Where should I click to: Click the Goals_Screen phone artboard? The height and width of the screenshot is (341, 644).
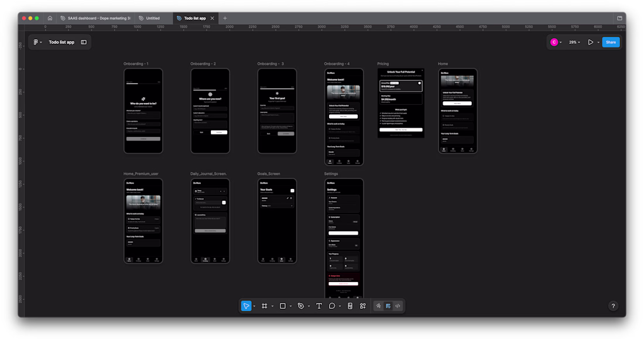(x=277, y=221)
